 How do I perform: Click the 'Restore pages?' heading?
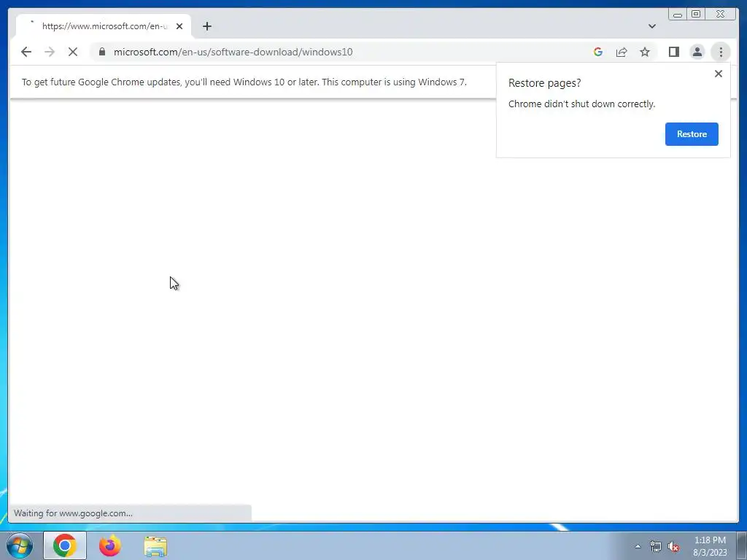coord(544,83)
